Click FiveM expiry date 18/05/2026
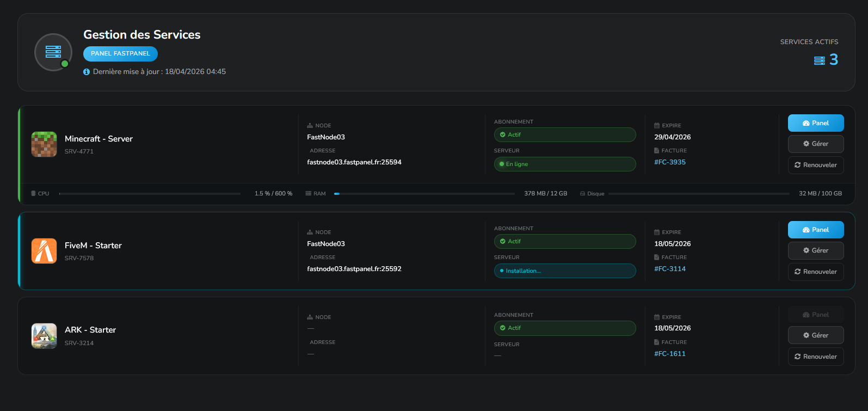868x411 pixels. coord(673,244)
